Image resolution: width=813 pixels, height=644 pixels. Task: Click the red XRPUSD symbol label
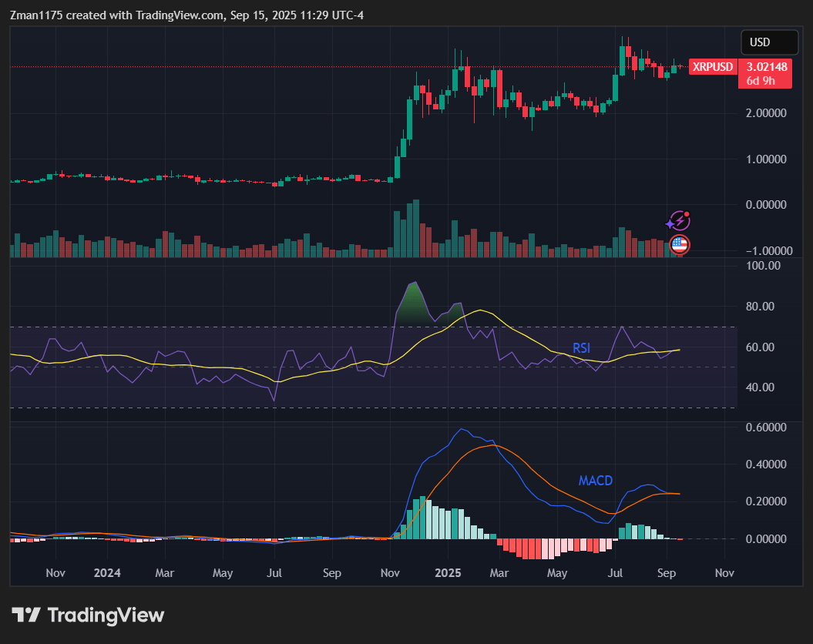point(712,67)
